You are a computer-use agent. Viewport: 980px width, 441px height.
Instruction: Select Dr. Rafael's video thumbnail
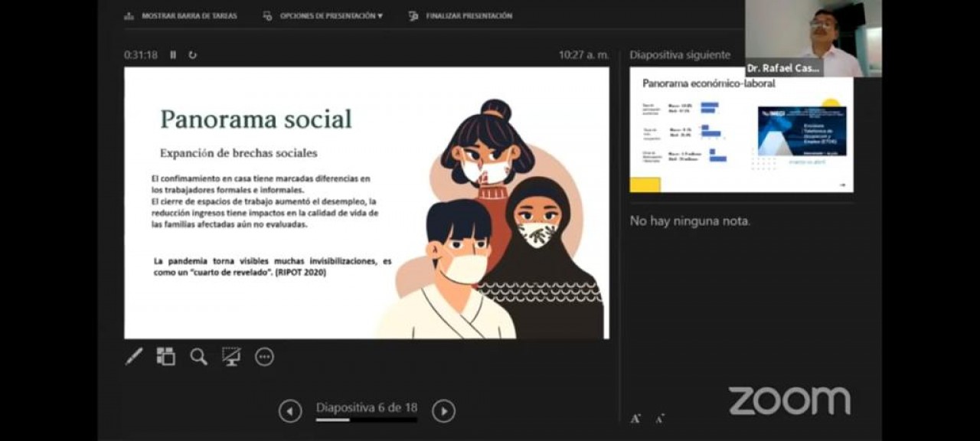coord(813,38)
